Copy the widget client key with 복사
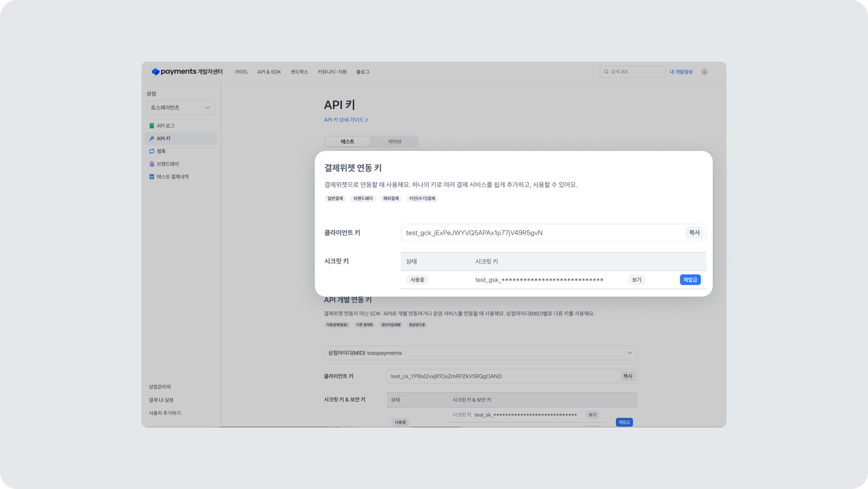868x489 pixels. point(694,233)
